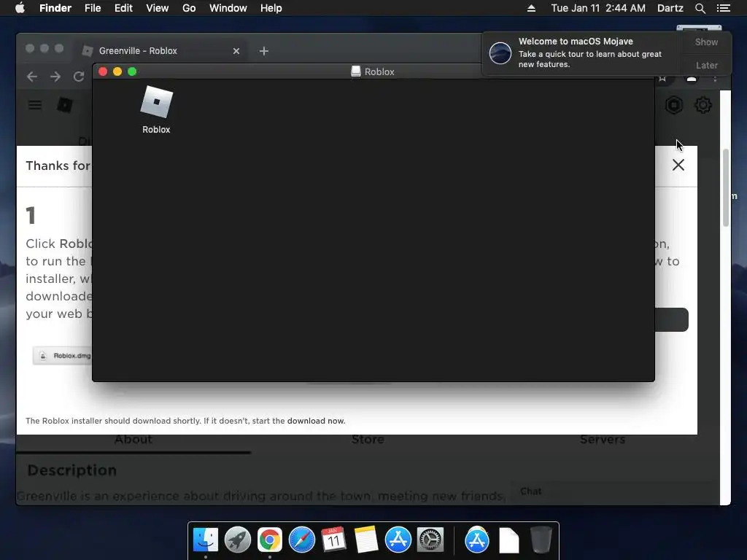
Task: Switch to the Store tab on Roblox page
Action: [368, 440]
